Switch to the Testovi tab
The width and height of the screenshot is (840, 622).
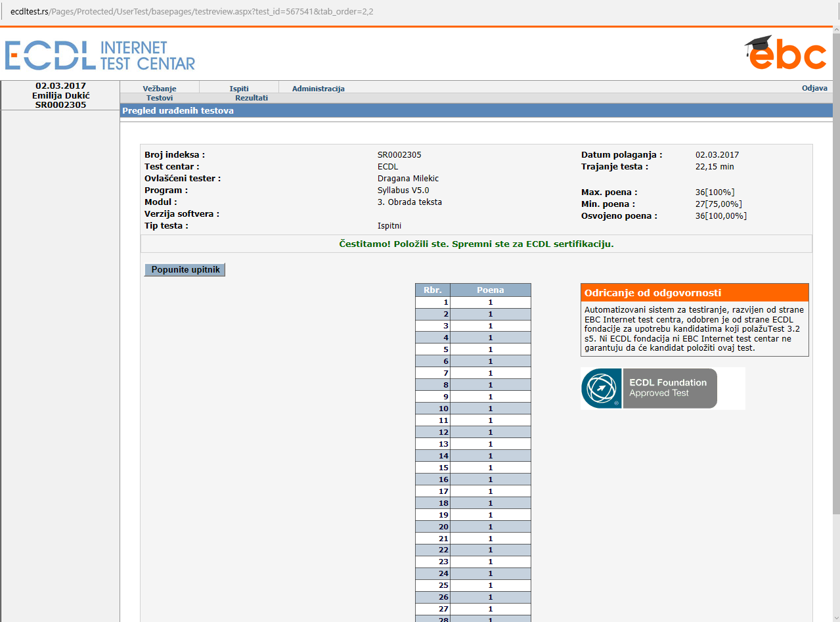pyautogui.click(x=160, y=98)
